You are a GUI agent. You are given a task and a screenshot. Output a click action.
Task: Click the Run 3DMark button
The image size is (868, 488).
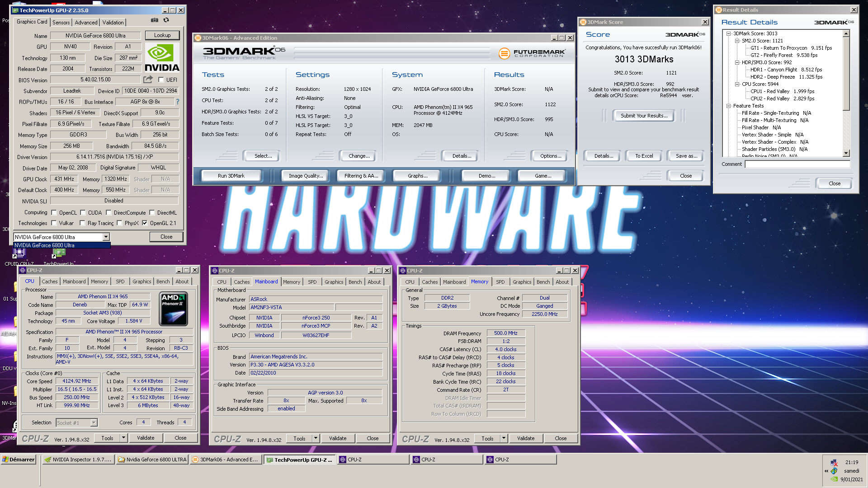click(231, 176)
